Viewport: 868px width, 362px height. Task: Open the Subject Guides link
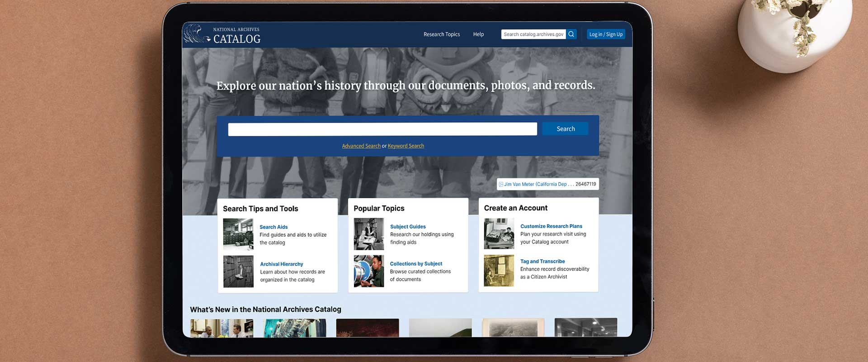coord(408,227)
